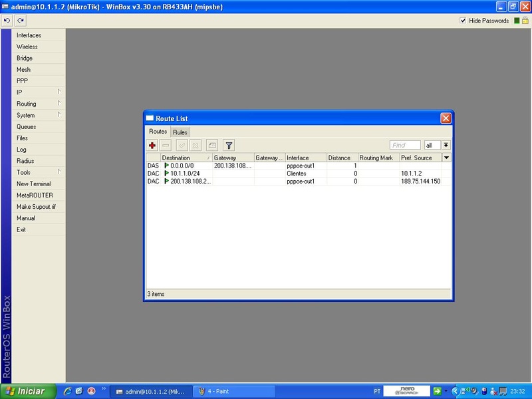This screenshot has width=532, height=399.
Task: Toggle the Hide Passwords checkbox
Action: coord(463,21)
